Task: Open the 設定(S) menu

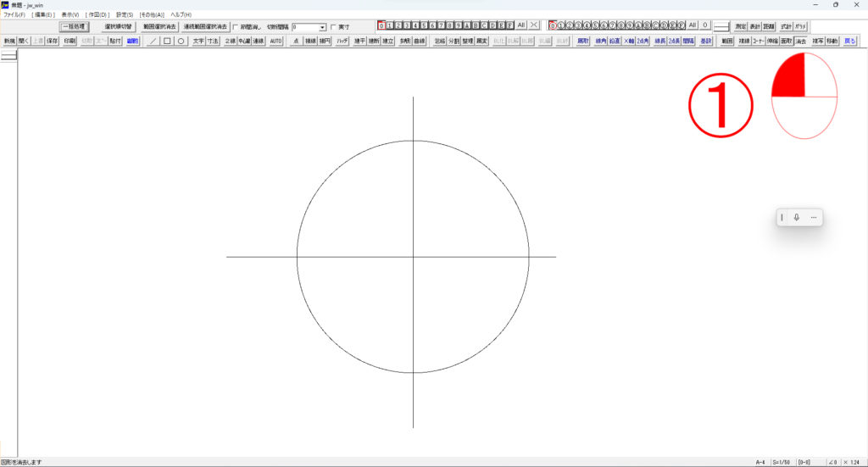Action: 125,15
